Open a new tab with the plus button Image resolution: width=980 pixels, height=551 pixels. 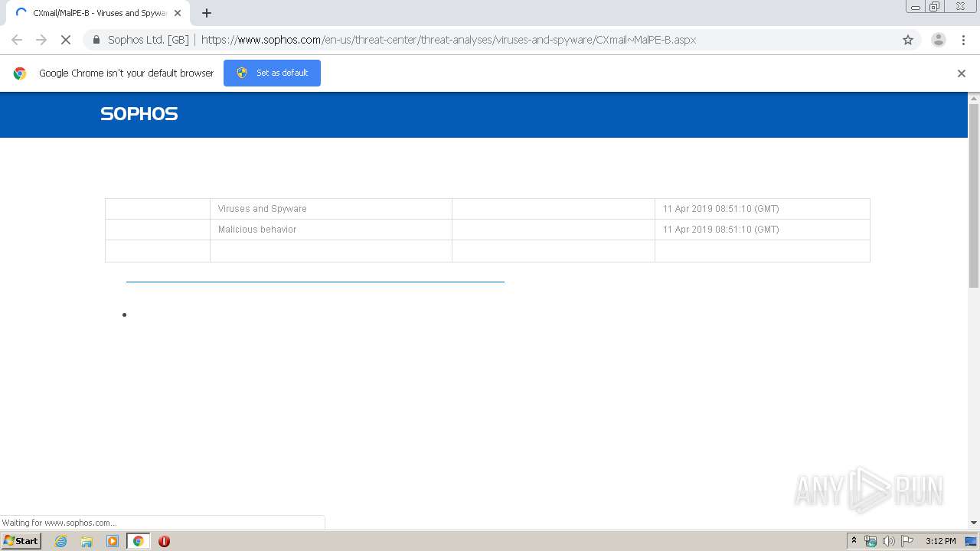point(207,13)
